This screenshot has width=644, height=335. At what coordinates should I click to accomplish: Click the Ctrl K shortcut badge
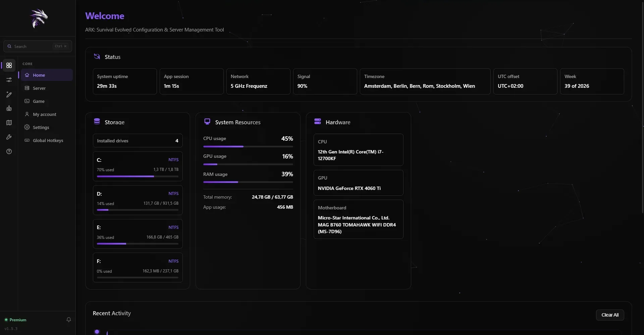(x=61, y=46)
